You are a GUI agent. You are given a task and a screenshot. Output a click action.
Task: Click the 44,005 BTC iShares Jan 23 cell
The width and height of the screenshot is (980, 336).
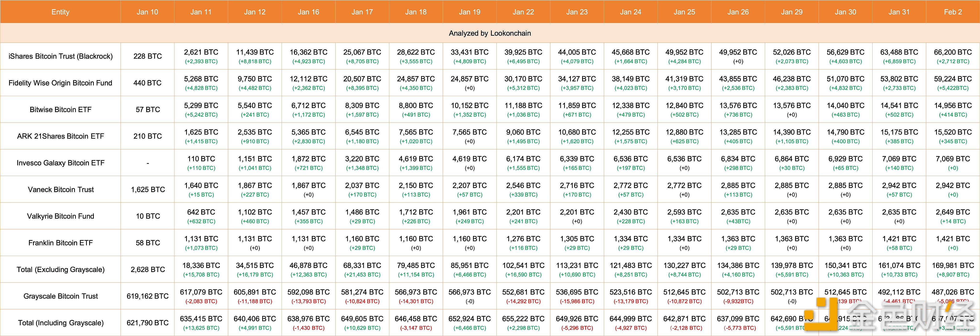(577, 56)
